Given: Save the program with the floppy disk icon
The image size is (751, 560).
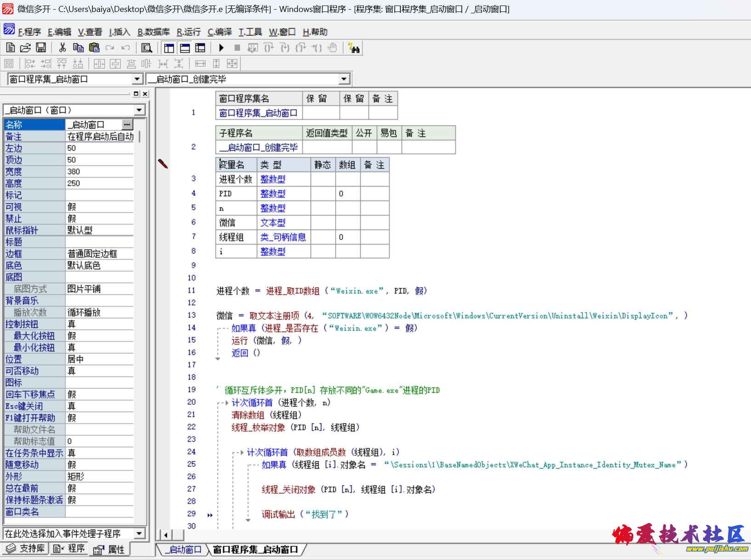Looking at the screenshot, I should [x=41, y=48].
